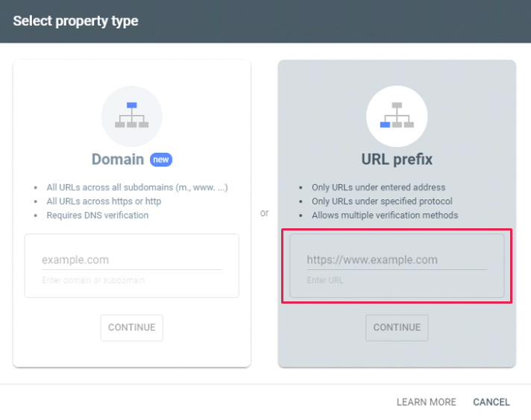Click "Only URLs under entered address" bullet
This screenshot has width=531, height=420.
378,188
